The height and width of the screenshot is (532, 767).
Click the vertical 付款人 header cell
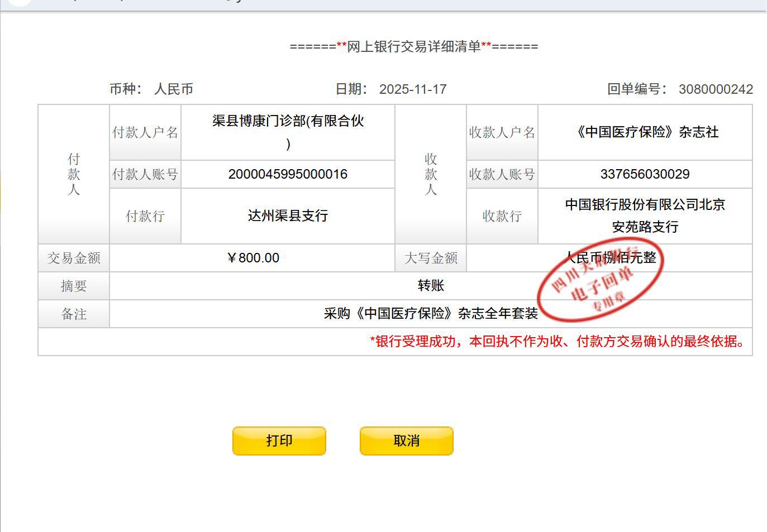pyautogui.click(x=74, y=174)
